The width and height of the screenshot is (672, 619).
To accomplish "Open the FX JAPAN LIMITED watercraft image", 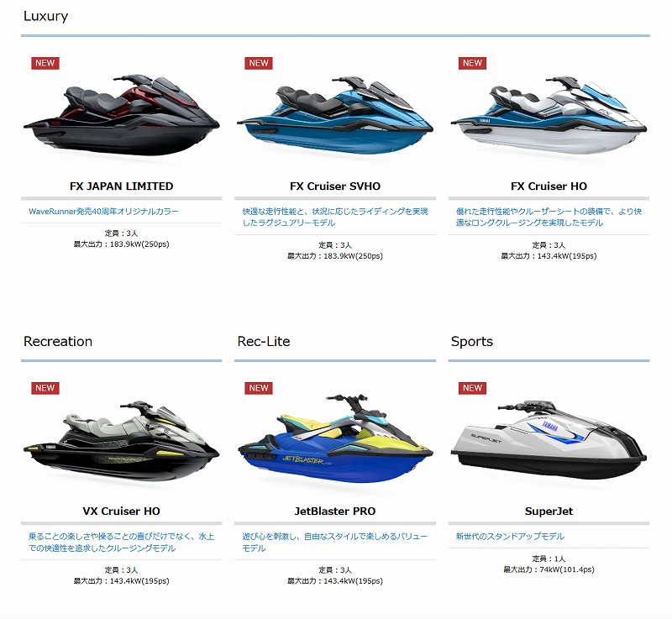I will 121,115.
